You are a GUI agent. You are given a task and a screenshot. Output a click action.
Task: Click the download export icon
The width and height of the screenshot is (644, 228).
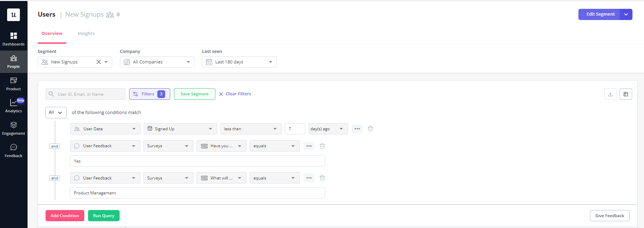(x=610, y=94)
